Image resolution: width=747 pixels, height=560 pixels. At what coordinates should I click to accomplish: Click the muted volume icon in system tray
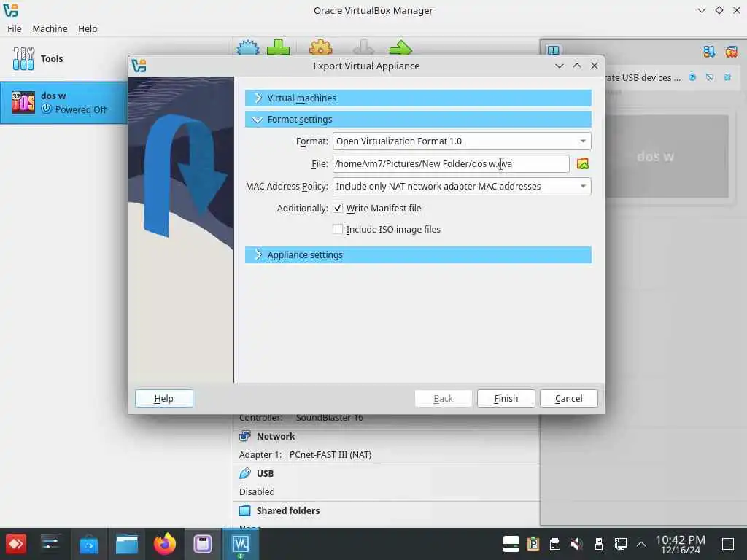[576, 544]
